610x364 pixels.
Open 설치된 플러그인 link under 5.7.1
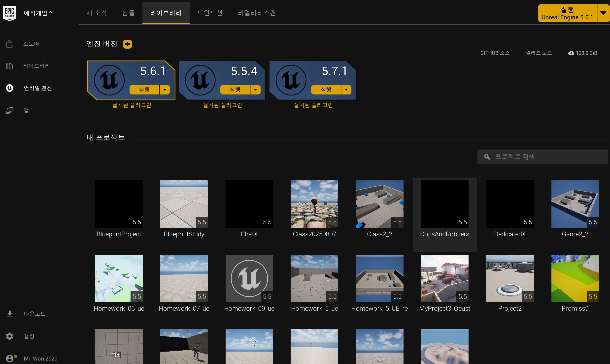[x=313, y=105]
